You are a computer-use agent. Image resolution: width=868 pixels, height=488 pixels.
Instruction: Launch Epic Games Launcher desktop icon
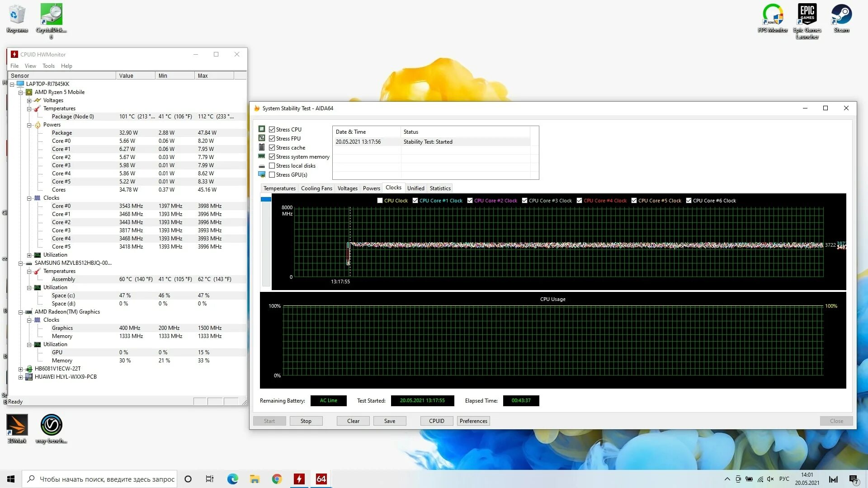tap(807, 21)
